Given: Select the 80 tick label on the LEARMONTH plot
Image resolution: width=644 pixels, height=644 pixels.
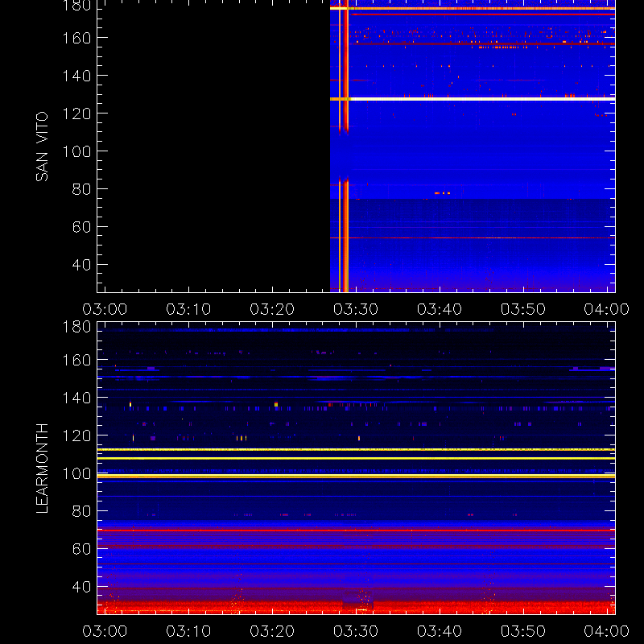Looking at the screenshot, I should tap(81, 511).
